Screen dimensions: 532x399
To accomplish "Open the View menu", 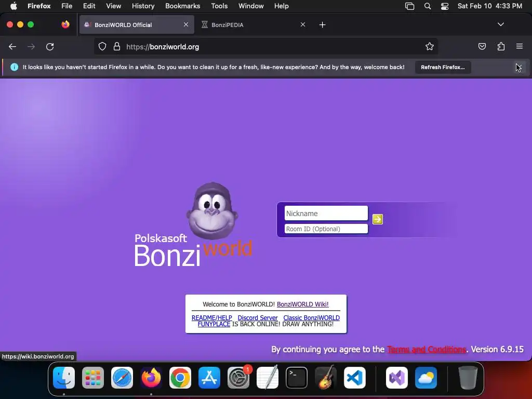I will tap(113, 6).
